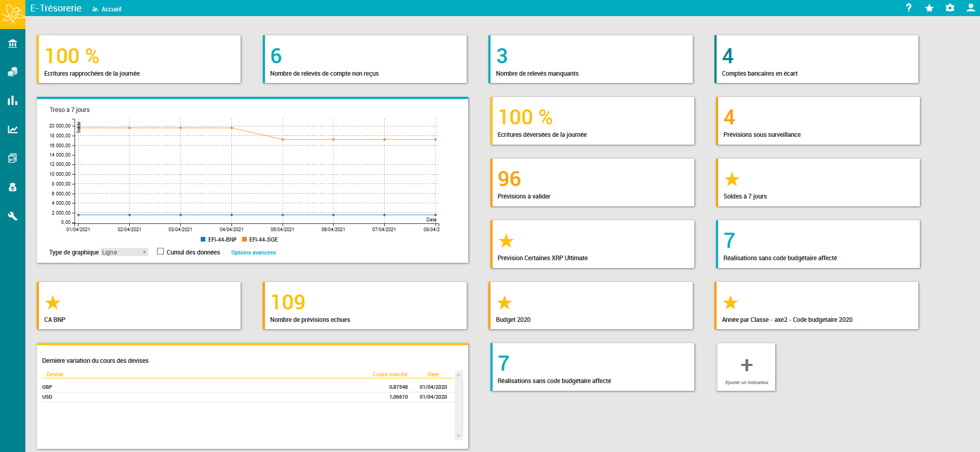980x452 pixels.
Task: Enable Cumul des données checkbox
Action: (161, 251)
